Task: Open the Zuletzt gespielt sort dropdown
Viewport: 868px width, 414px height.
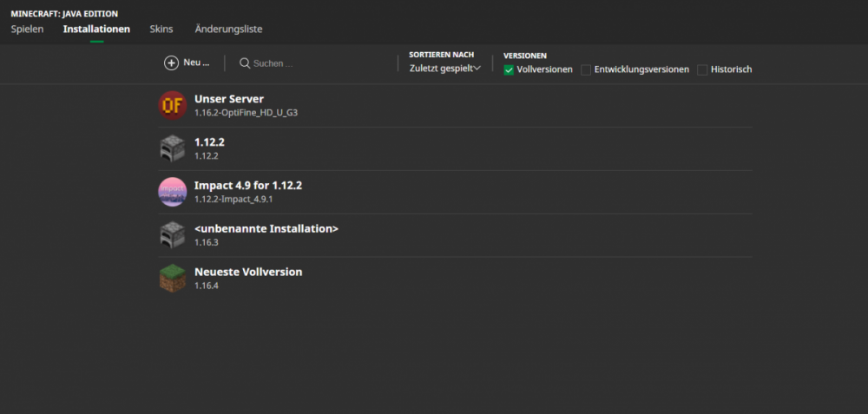Action: (444, 69)
